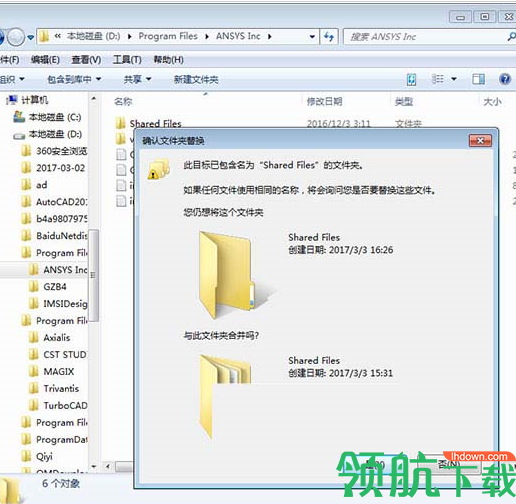Viewport: 516px width, 504px height.
Task: Select Program Files in the address path
Action: click(x=168, y=36)
